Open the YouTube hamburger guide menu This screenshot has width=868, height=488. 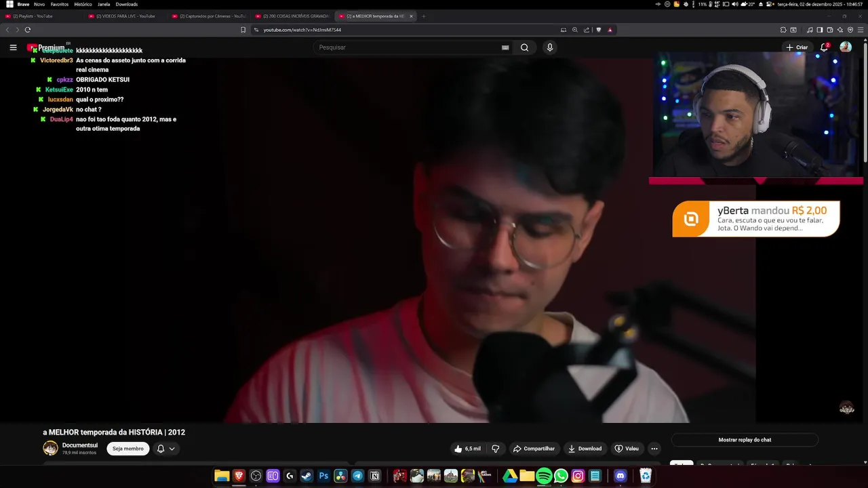13,47
